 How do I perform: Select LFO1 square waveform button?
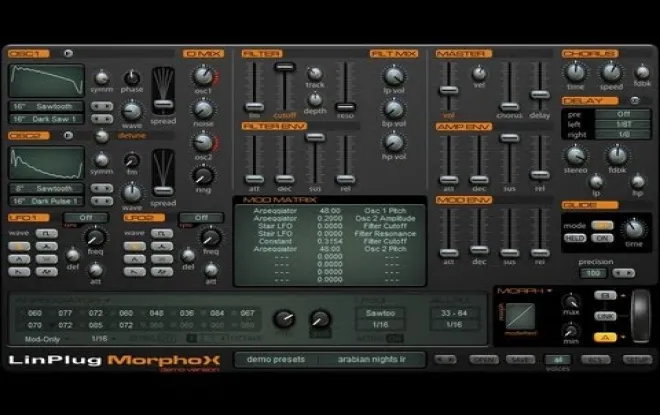pyautogui.click(x=47, y=233)
